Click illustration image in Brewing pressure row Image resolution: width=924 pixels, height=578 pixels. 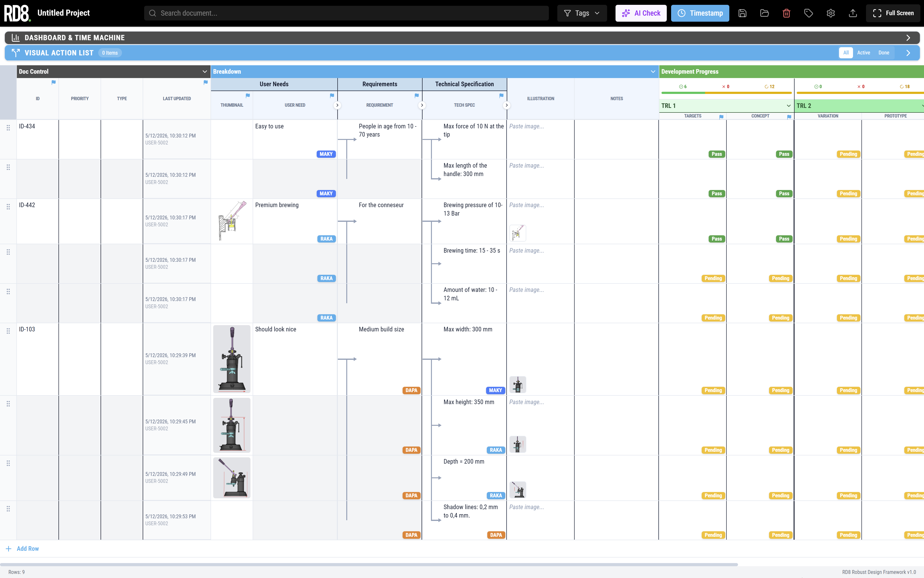[x=518, y=233]
